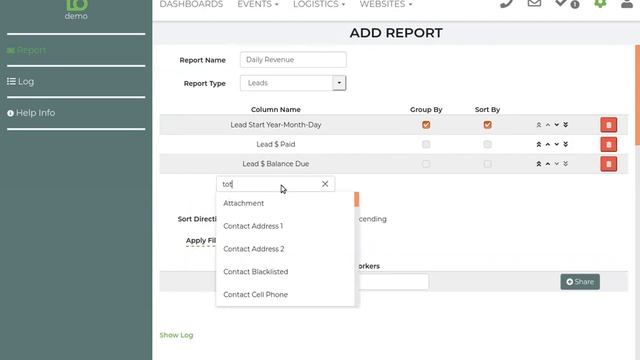Uncheck Sort By for Lead Start Year-Month-Day
Image resolution: width=640 pixels, height=360 pixels.
487,125
